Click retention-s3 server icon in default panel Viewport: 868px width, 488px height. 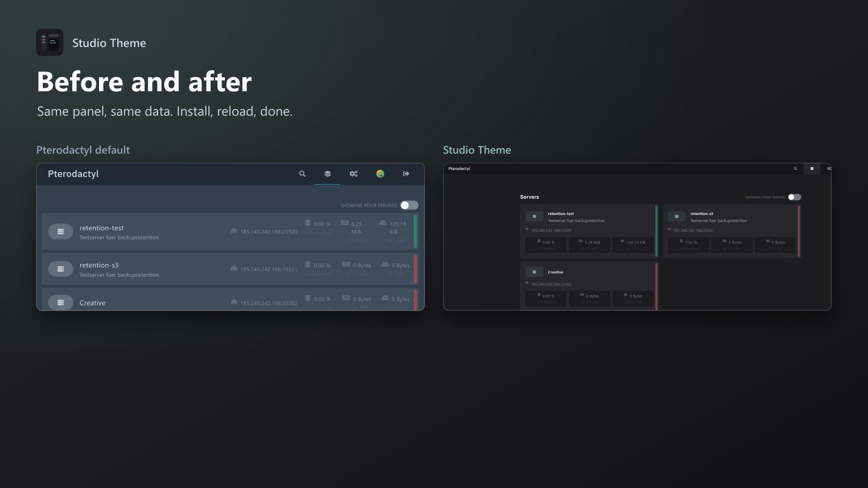pyautogui.click(x=61, y=269)
